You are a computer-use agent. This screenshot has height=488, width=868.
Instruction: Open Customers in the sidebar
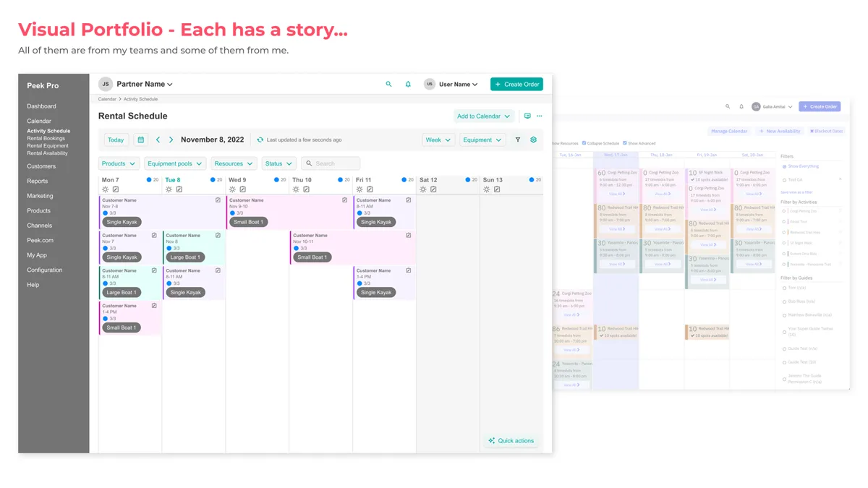[x=41, y=166]
